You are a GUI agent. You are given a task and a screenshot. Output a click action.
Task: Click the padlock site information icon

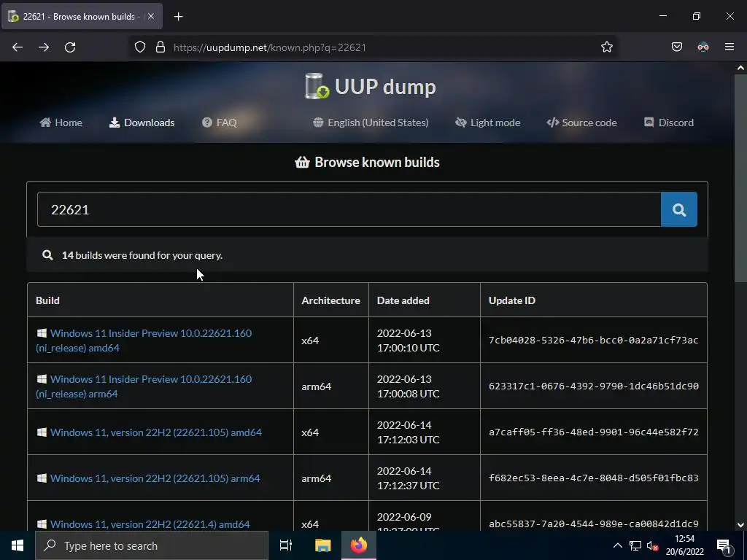(160, 47)
